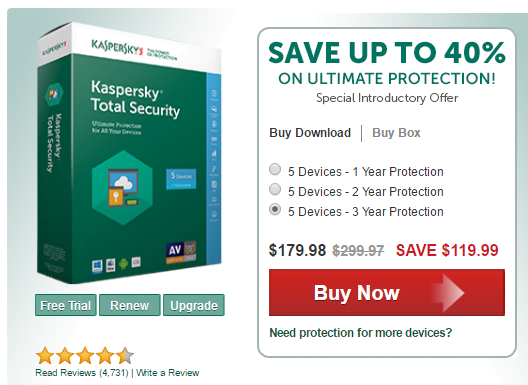Click Write a Review link
Viewport: 528px width, 385px height.
click(168, 373)
